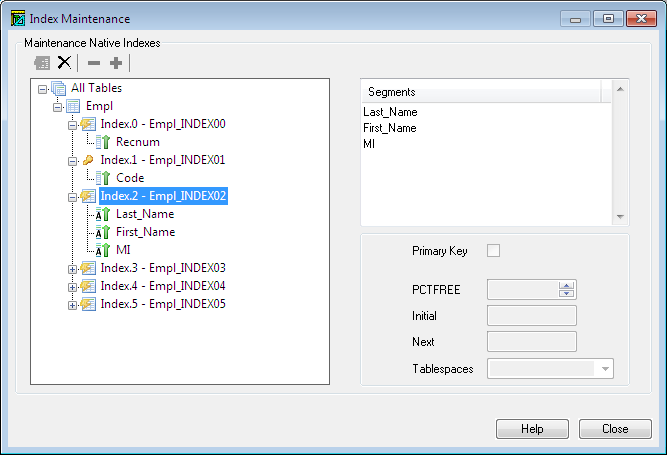Click the Initial input field

tap(531, 316)
